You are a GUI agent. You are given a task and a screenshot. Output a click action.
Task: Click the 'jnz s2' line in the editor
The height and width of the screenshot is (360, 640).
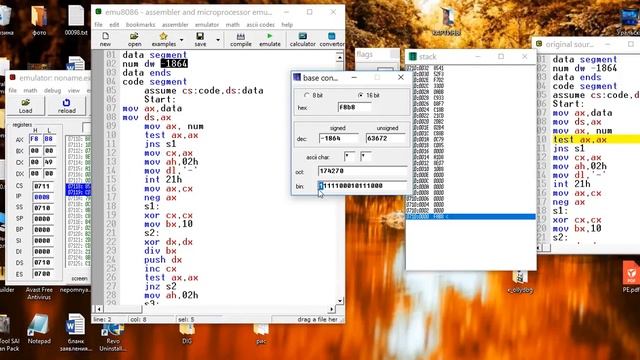(160, 287)
